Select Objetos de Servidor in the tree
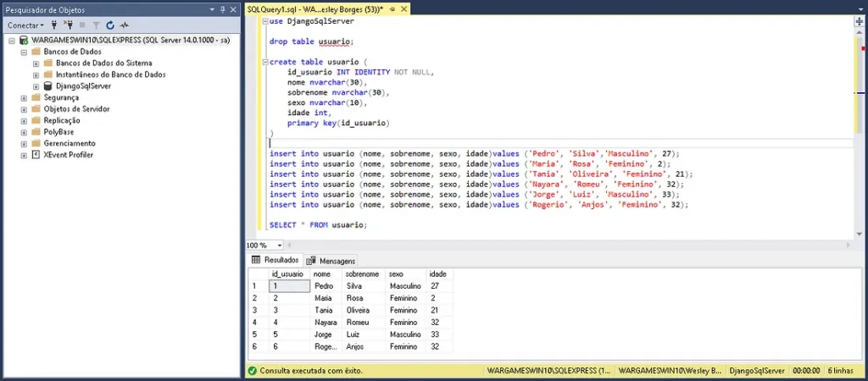Viewport: 868px width, 381px height. 76,109
